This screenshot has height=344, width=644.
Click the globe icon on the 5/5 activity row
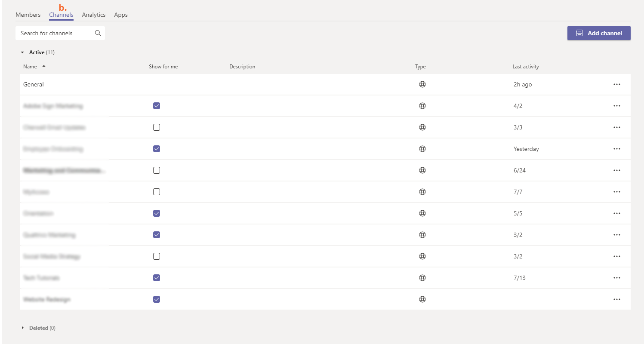(422, 213)
